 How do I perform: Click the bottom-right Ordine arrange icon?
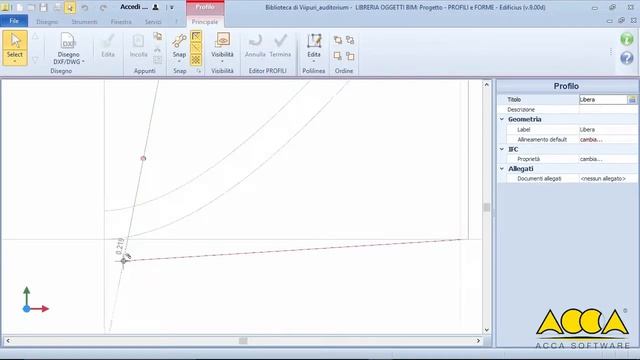tap(350, 56)
